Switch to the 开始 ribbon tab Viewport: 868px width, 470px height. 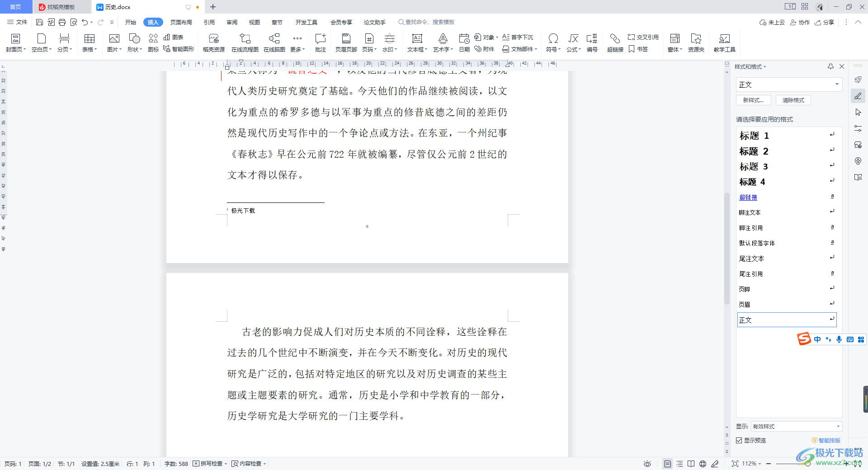(131, 22)
